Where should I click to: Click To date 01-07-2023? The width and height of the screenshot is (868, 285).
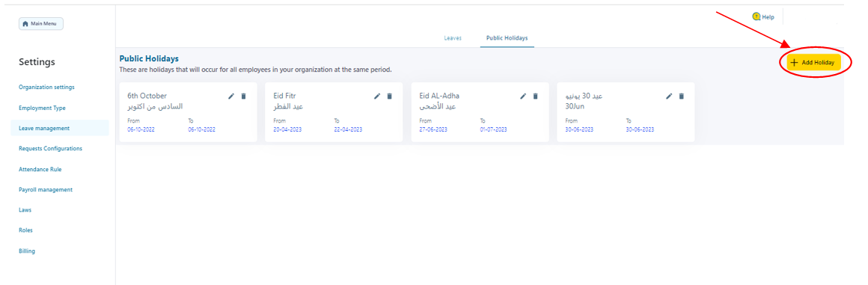coord(493,129)
